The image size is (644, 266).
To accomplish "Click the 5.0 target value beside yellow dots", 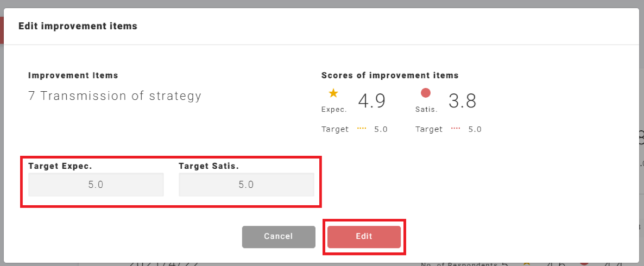I will tap(381, 130).
